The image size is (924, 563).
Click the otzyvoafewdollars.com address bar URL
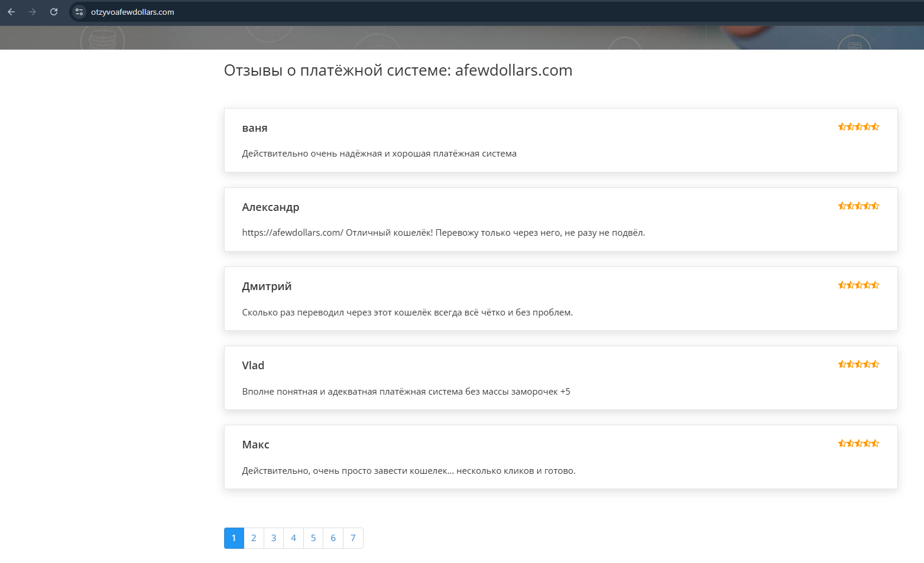pyautogui.click(x=132, y=12)
